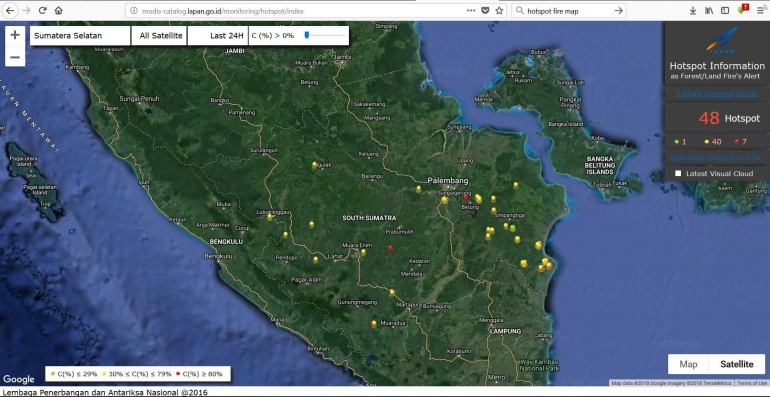This screenshot has height=397, width=770.
Task: Click the red 7 high-confidence count
Action: (x=741, y=142)
